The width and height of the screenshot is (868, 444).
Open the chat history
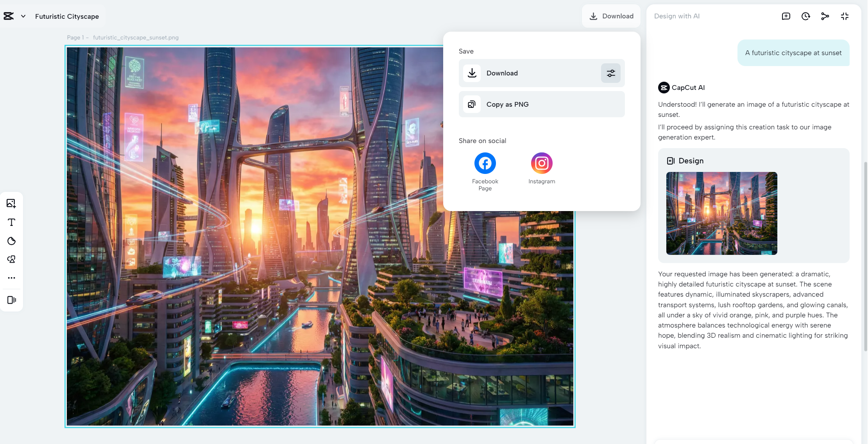point(805,16)
